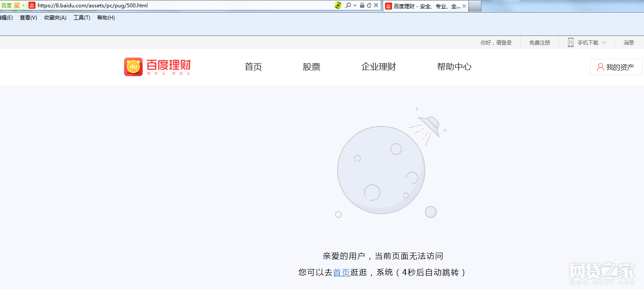The width and height of the screenshot is (644, 289).
Task: Click the red site favicon in address bar
Action: (32, 6)
